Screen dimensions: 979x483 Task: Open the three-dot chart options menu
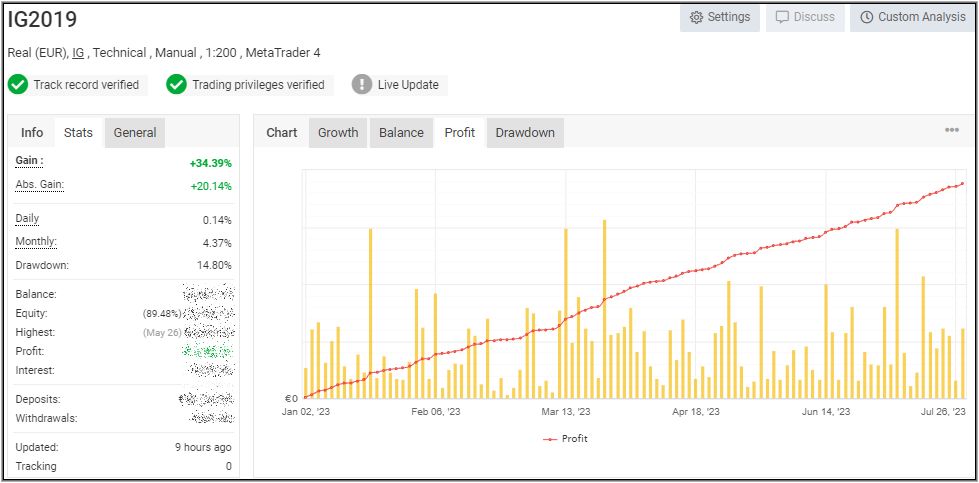pyautogui.click(x=952, y=130)
